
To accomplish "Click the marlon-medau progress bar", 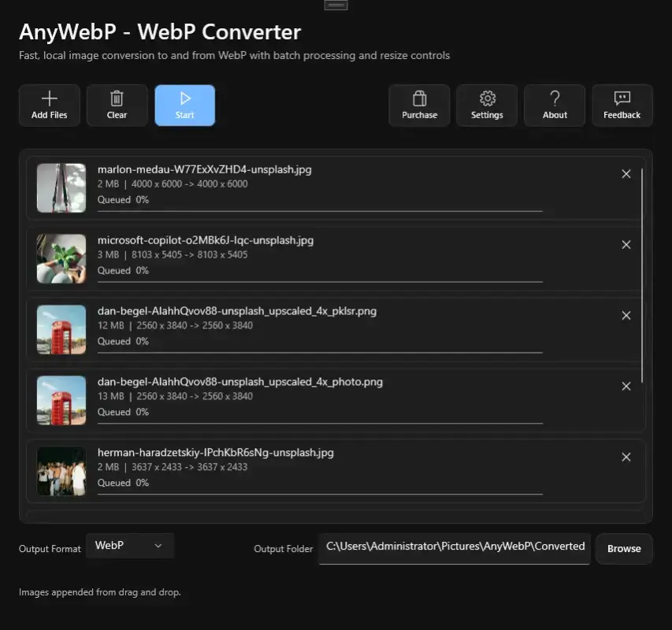I will point(320,211).
